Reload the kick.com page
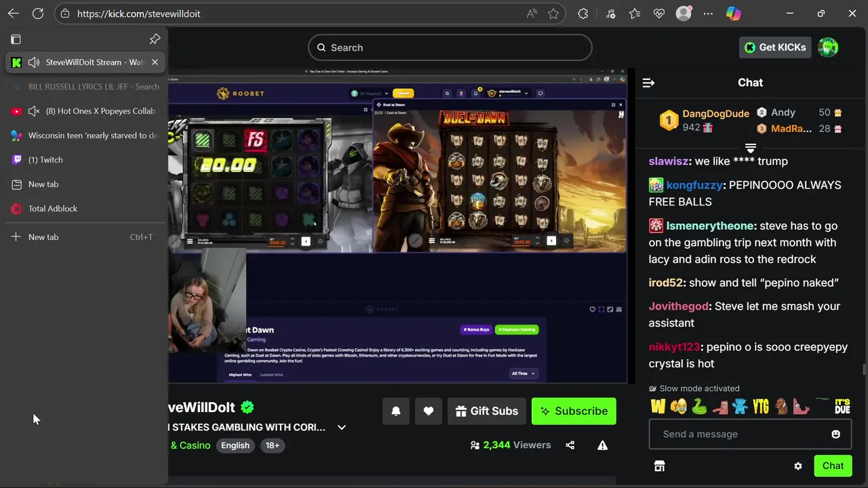 pos(38,14)
